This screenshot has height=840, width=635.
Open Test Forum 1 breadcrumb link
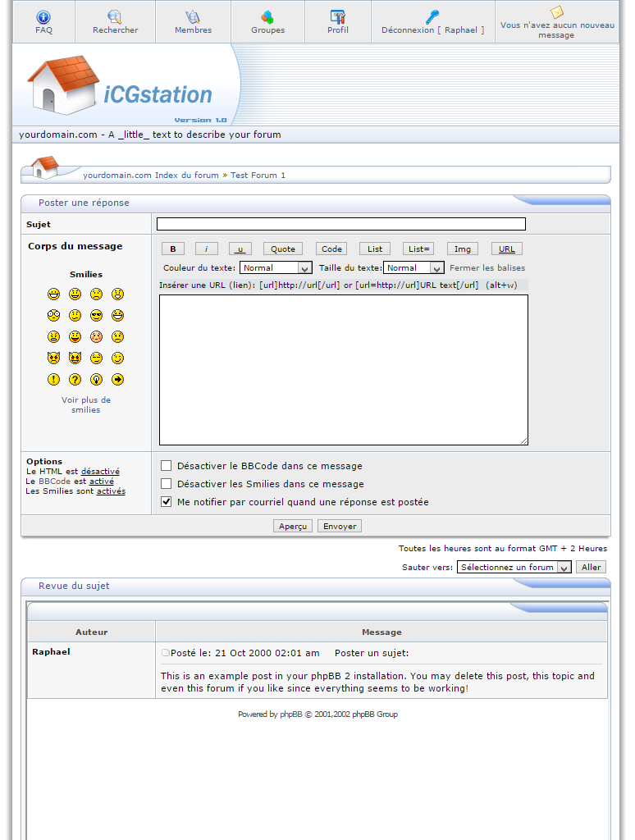[x=258, y=176]
